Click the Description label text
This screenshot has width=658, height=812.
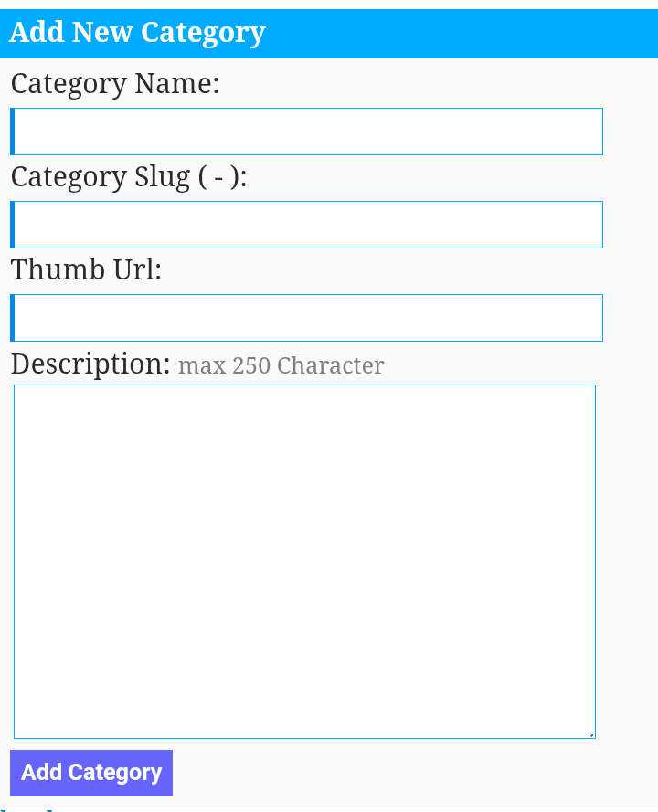pos(90,364)
